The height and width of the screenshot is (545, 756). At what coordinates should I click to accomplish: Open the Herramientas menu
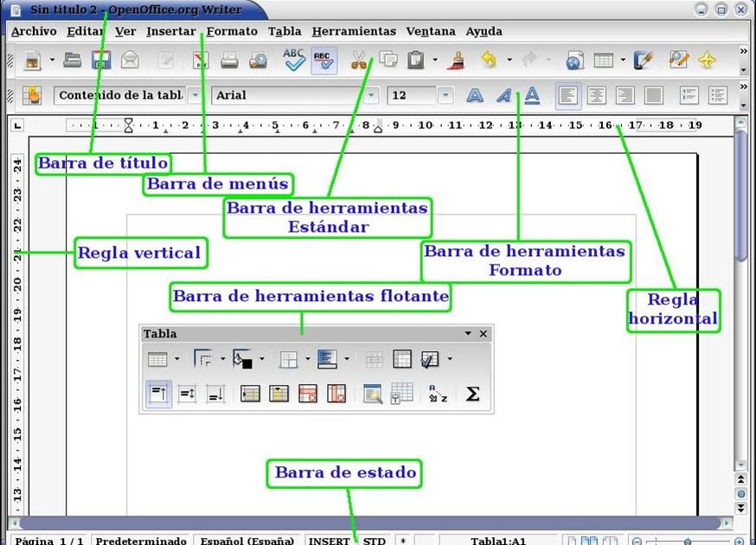click(x=354, y=31)
